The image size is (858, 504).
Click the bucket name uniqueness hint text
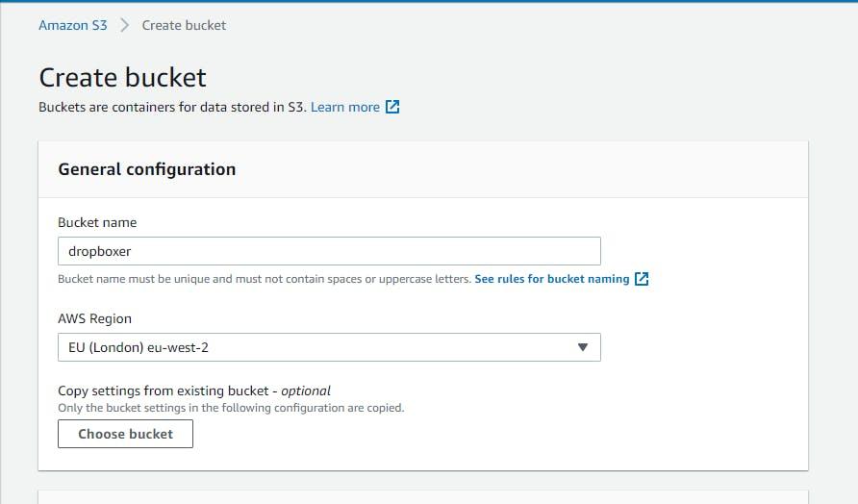pos(265,279)
